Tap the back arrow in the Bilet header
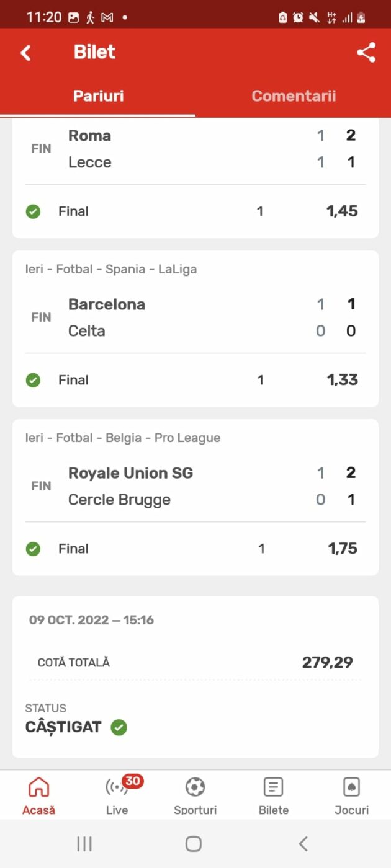 [x=25, y=53]
